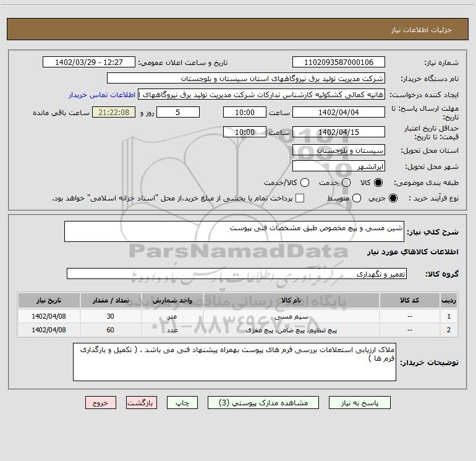This screenshot has width=476, height=461.
Task: Open buyer contact info link اطلاعات تماس خریدار
Action: pos(102,95)
